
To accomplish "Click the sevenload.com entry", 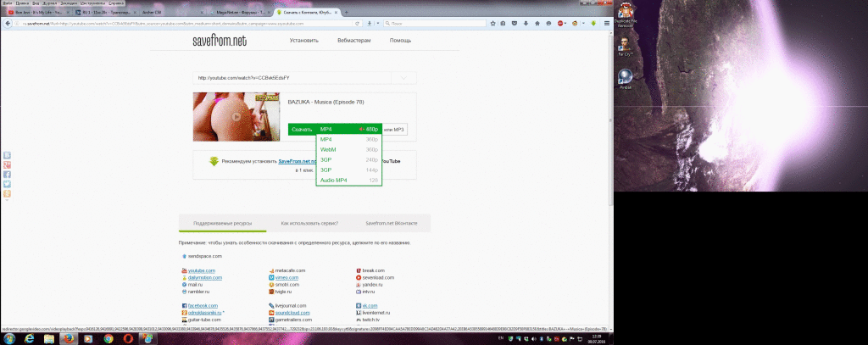I will [x=378, y=277].
